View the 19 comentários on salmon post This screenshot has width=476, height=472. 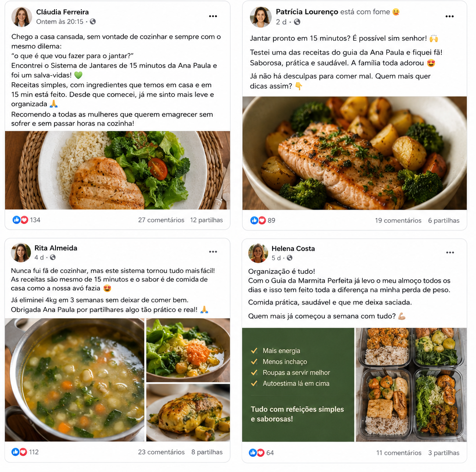click(x=398, y=221)
